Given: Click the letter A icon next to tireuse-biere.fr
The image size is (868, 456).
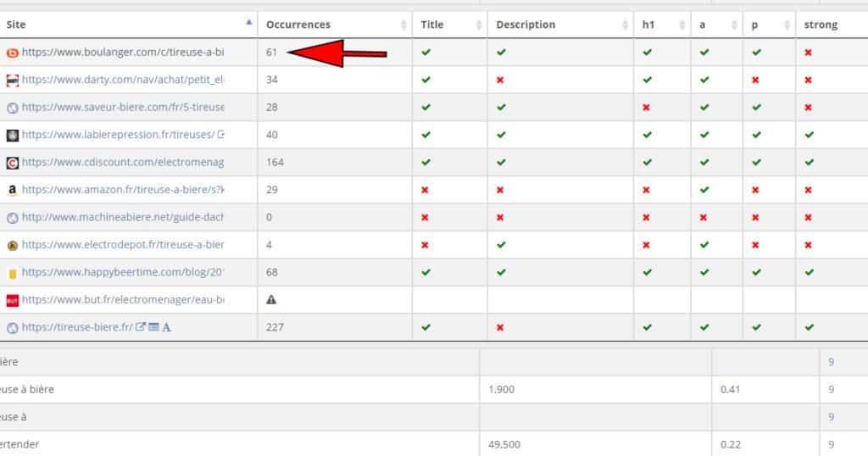Looking at the screenshot, I should point(166,327).
